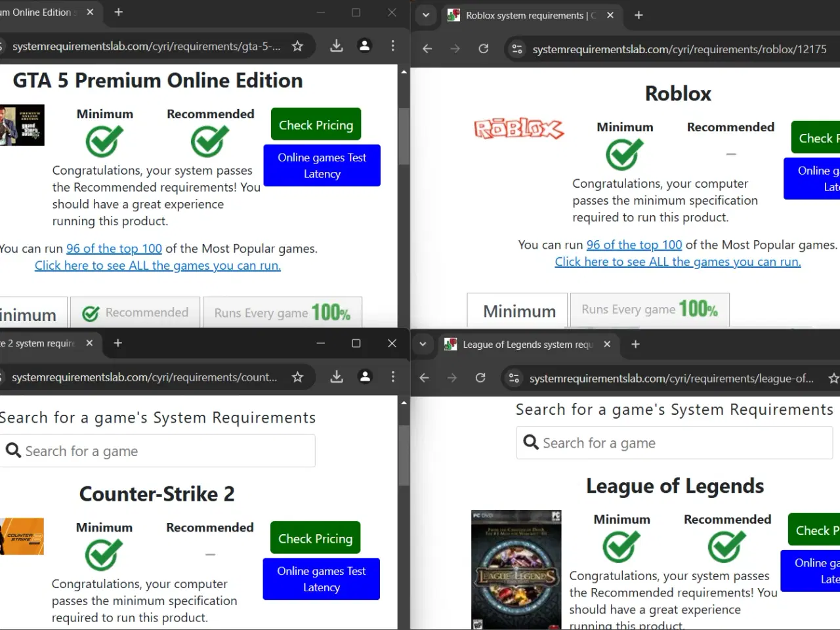Click the Roblox Minimum green checkmark
Screen dimensions: 840x630
(x=625, y=154)
